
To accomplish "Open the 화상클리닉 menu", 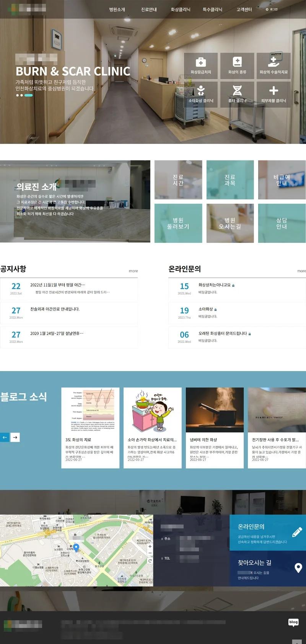I will pyautogui.click(x=181, y=9).
